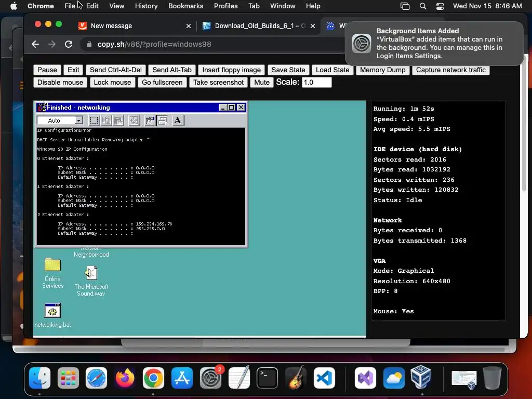Open Terminal from the Dock
The height and width of the screenshot is (399, 532).
(268, 378)
